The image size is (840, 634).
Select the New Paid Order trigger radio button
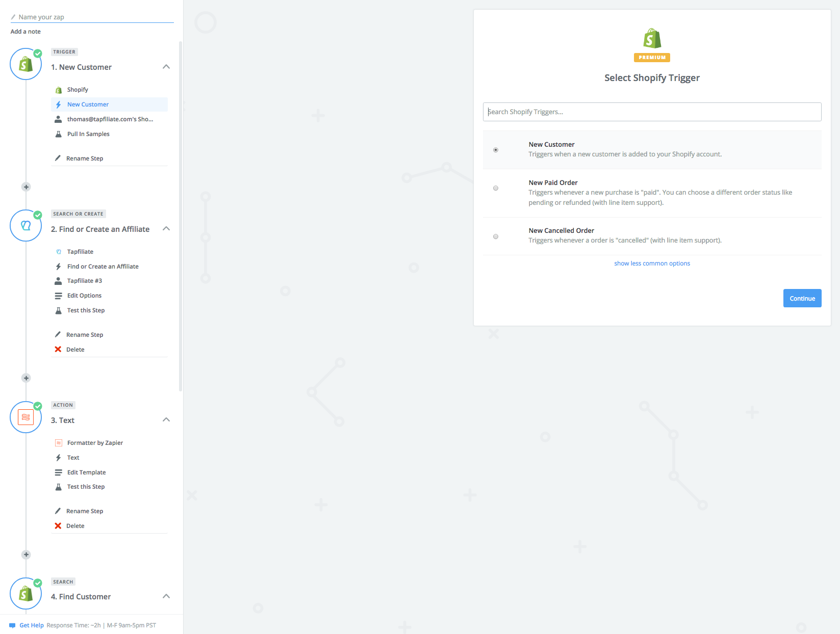pos(496,188)
